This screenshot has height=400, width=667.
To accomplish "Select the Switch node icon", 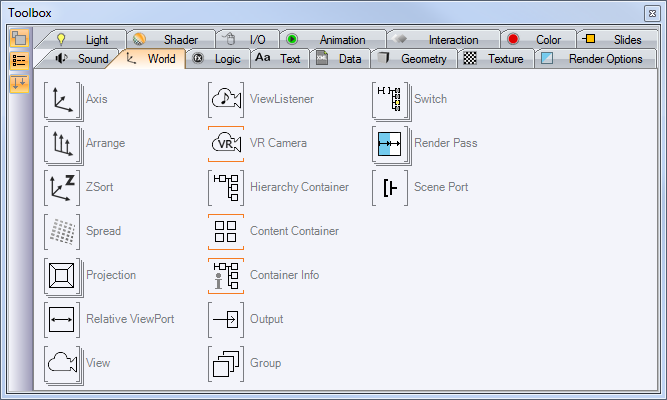I will (x=390, y=100).
